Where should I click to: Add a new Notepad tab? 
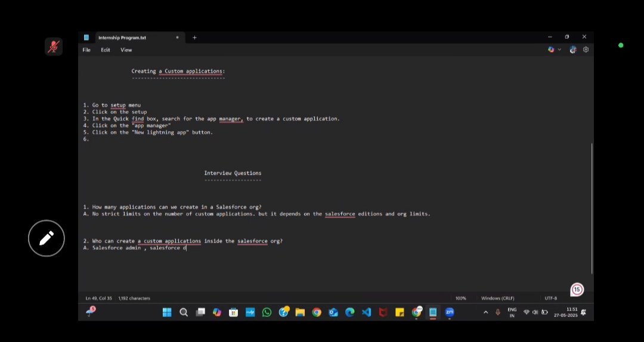pyautogui.click(x=194, y=38)
